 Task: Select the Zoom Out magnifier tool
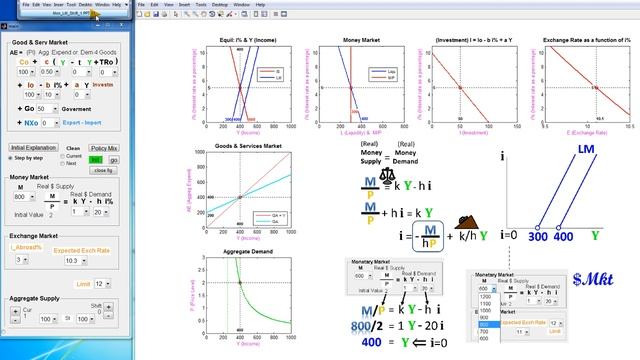[x=195, y=14]
